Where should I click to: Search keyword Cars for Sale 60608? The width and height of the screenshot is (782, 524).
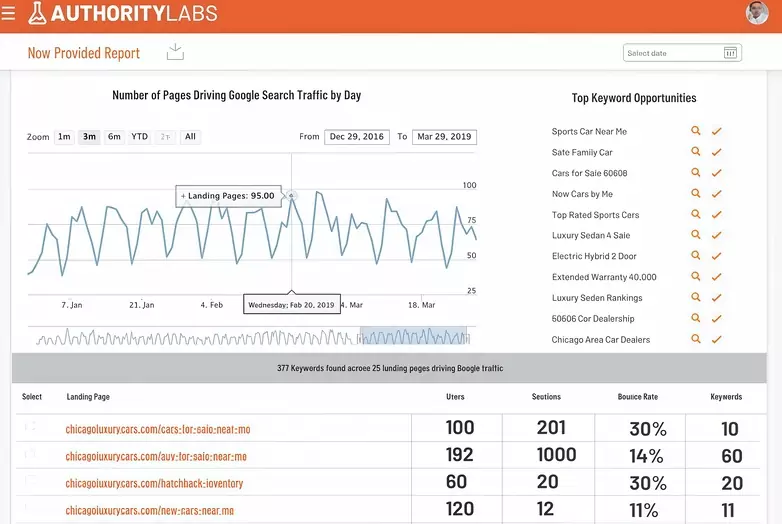coord(696,173)
